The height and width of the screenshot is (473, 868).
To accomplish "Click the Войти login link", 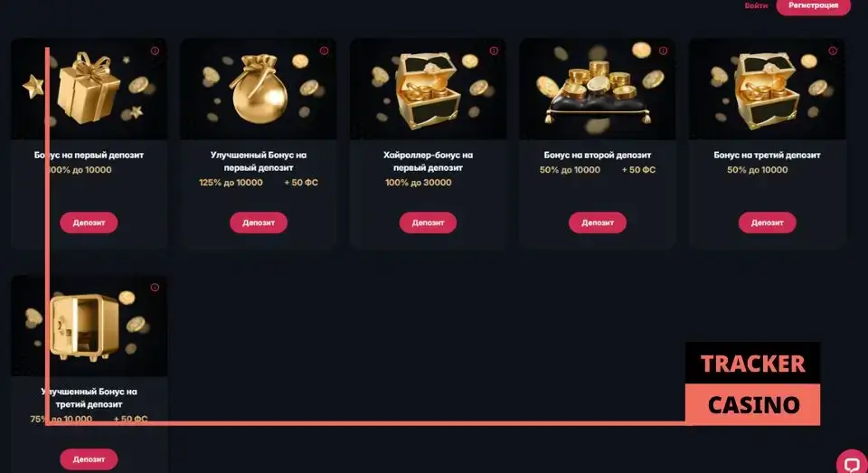I will (x=756, y=5).
